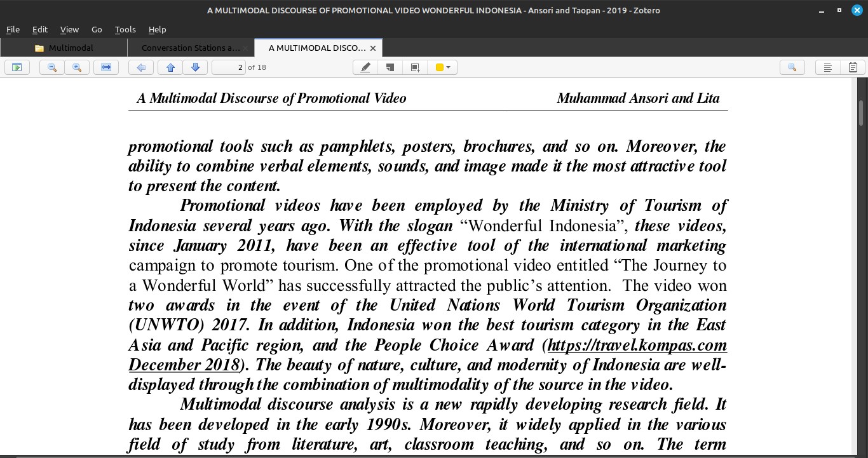Go to next page with down arrow

pos(195,67)
